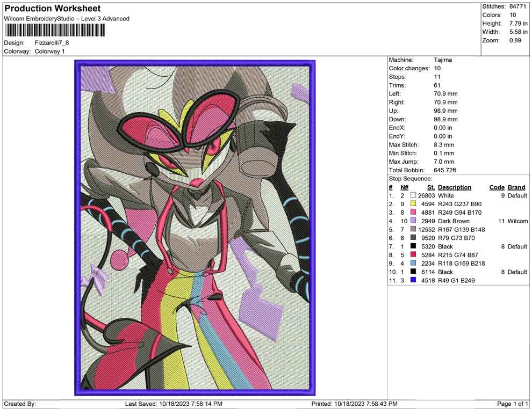Viewport: 532px width, 409px height.
Task: Click the Colorway 1 value
Action: [x=49, y=51]
